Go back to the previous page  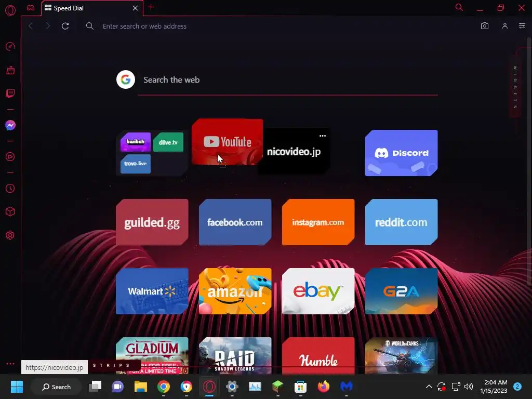coord(31,26)
